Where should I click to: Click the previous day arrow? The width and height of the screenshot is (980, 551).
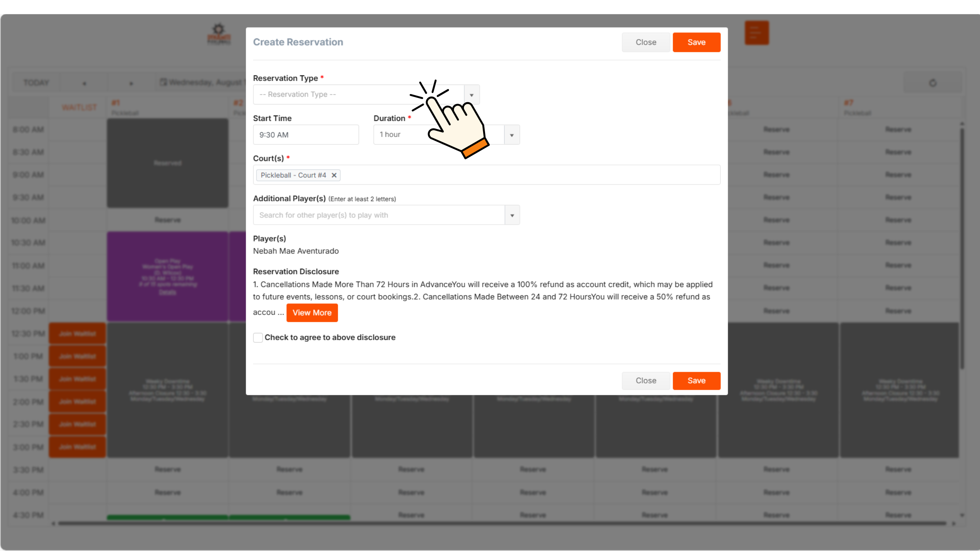tap(84, 83)
